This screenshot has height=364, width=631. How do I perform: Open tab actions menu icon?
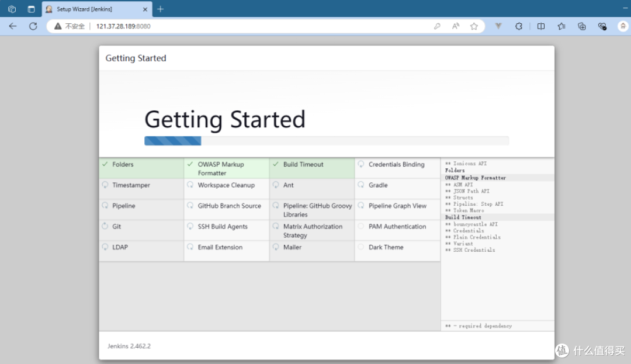click(31, 9)
